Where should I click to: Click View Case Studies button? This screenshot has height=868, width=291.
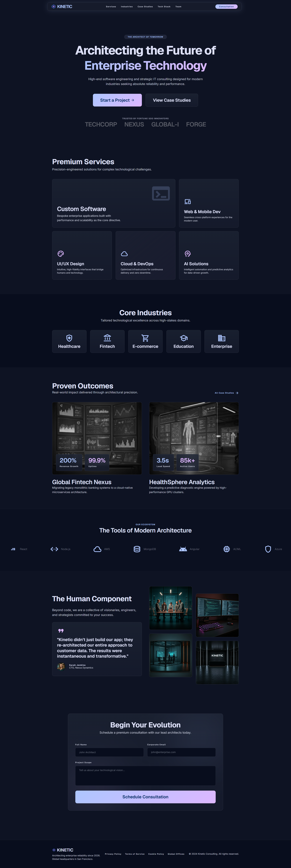click(172, 100)
